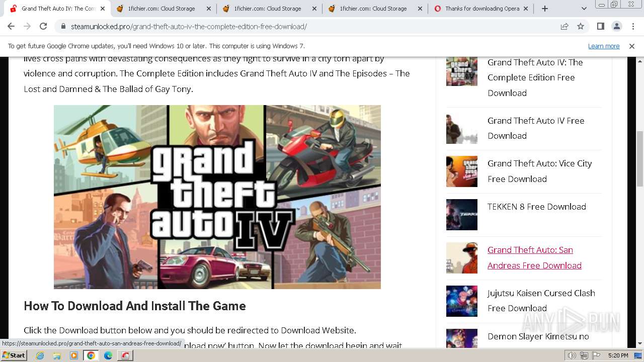Open a new tab with plus button
Viewport: 644px width, 362px height.
pyautogui.click(x=544, y=9)
